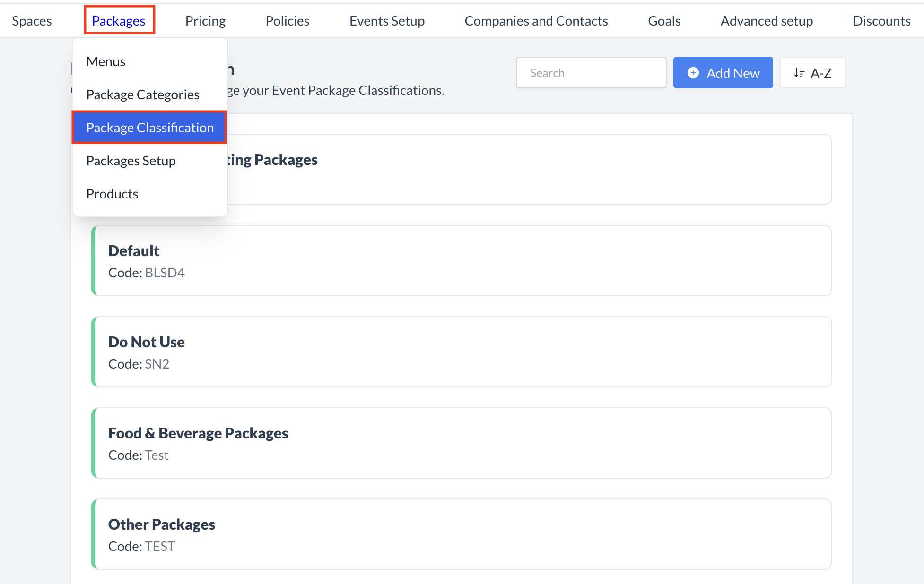Open the Do Not Use classification
Image resolution: width=924 pixels, height=584 pixels.
pyautogui.click(x=461, y=352)
